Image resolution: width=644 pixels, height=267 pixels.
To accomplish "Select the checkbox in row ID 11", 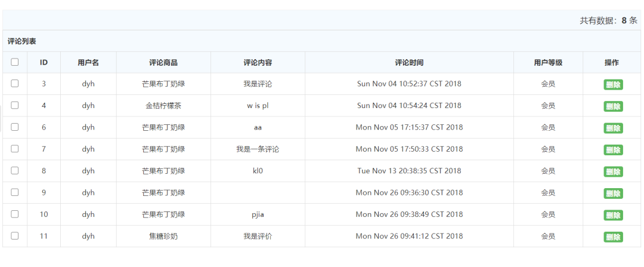I will pyautogui.click(x=15, y=236).
